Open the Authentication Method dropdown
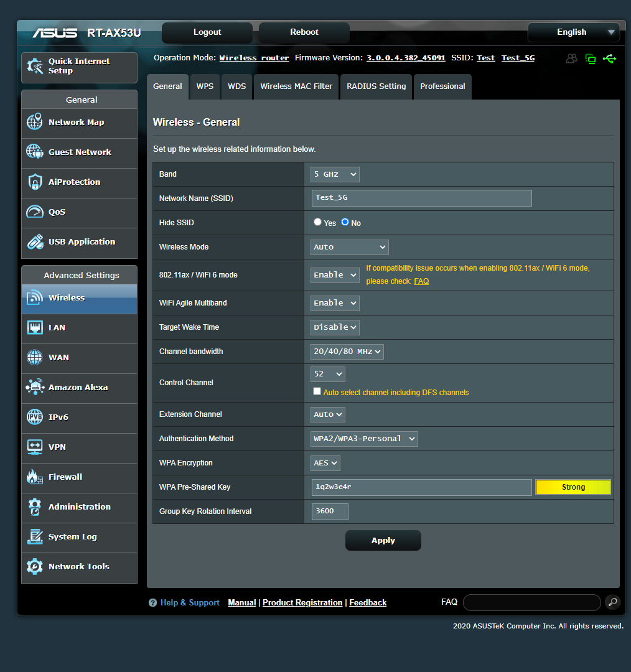This screenshot has width=631, height=672. 363,438
